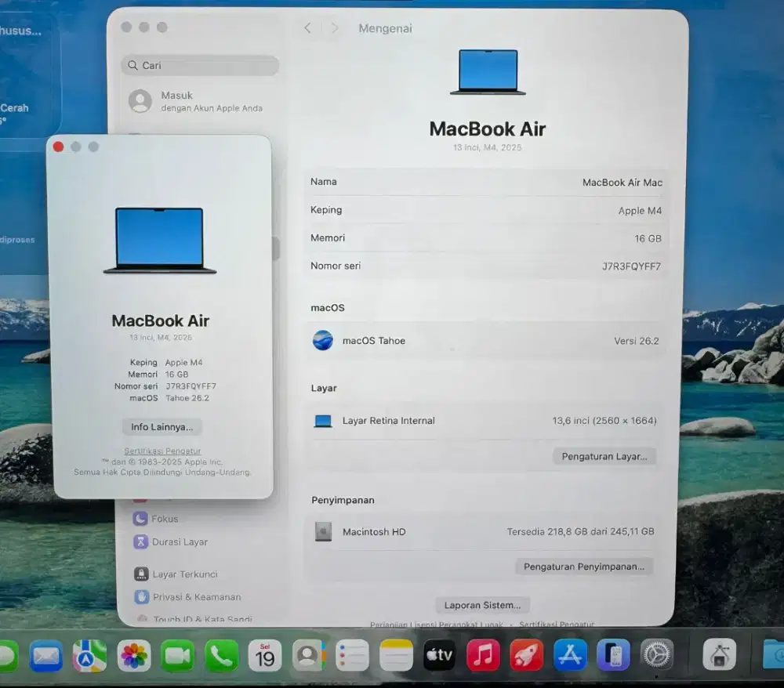This screenshot has height=688, width=784.
Task: Launch iPhone Mirroring from the Dock
Action: pyautogui.click(x=614, y=656)
